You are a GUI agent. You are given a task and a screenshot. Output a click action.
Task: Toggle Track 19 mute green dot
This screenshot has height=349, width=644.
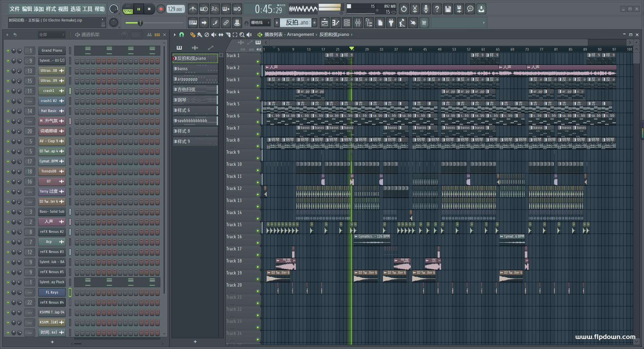pos(258,279)
